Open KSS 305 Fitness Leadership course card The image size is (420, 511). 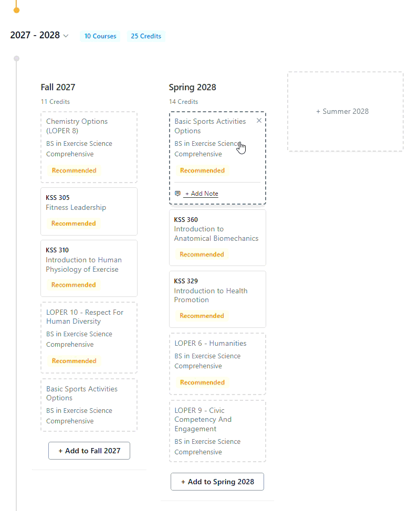pos(89,211)
